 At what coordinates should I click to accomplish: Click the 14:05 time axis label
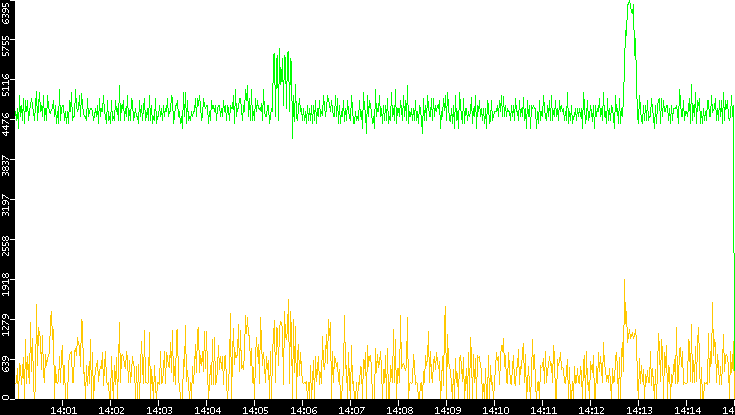[255, 410]
